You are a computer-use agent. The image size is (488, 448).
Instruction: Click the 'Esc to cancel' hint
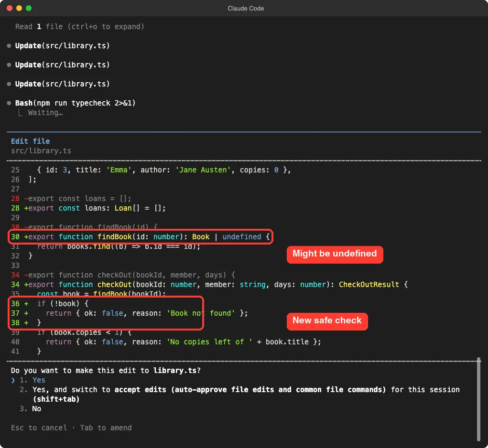click(39, 428)
